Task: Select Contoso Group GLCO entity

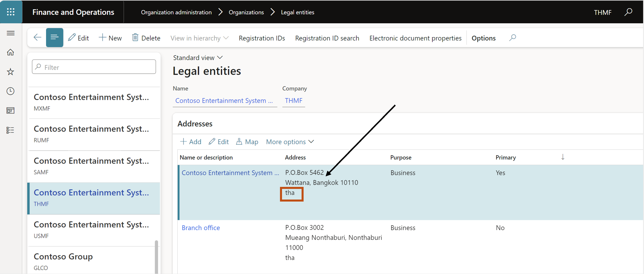Action: click(x=92, y=260)
